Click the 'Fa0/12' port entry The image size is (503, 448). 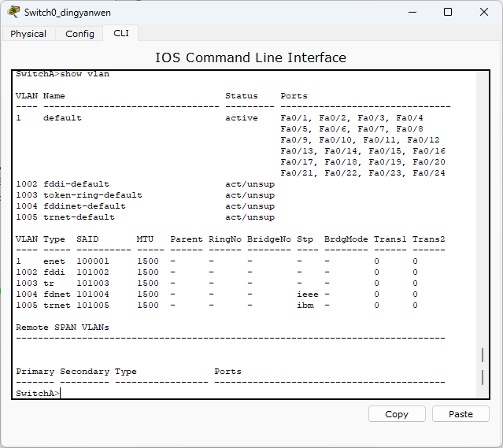tap(423, 140)
